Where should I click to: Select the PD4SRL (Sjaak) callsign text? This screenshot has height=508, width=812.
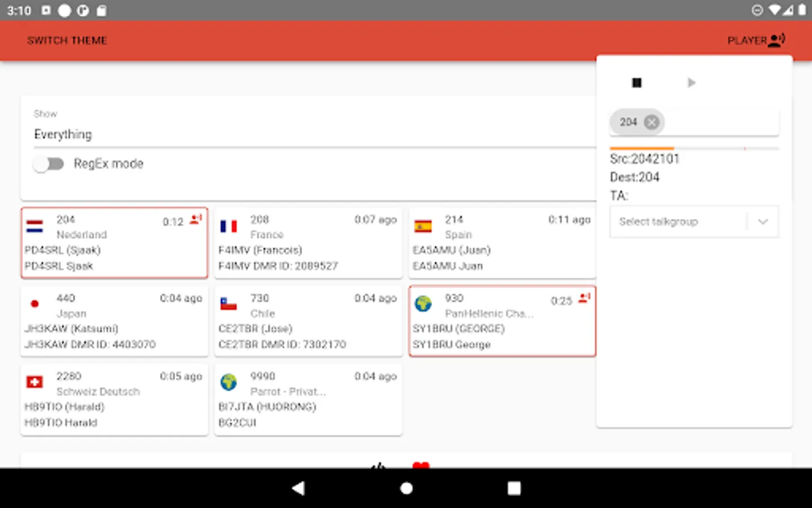63,250
